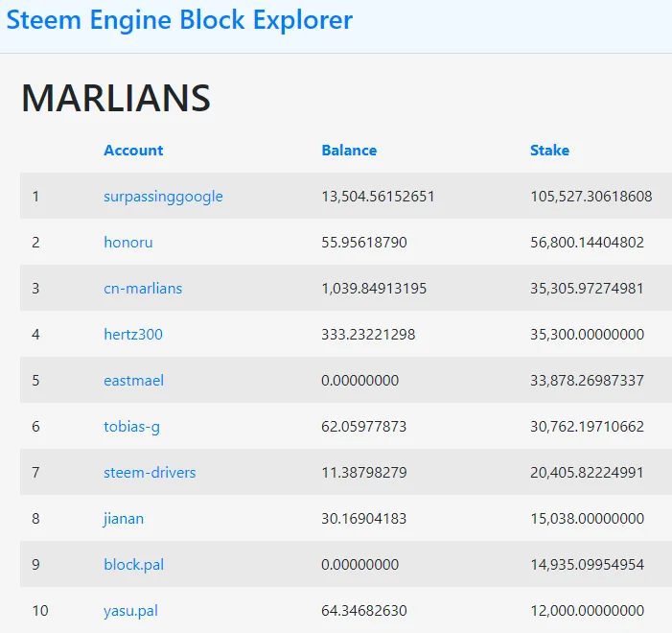The width and height of the screenshot is (672, 633).
Task: Select rank number 6 in tobias-g row
Action: 35,427
